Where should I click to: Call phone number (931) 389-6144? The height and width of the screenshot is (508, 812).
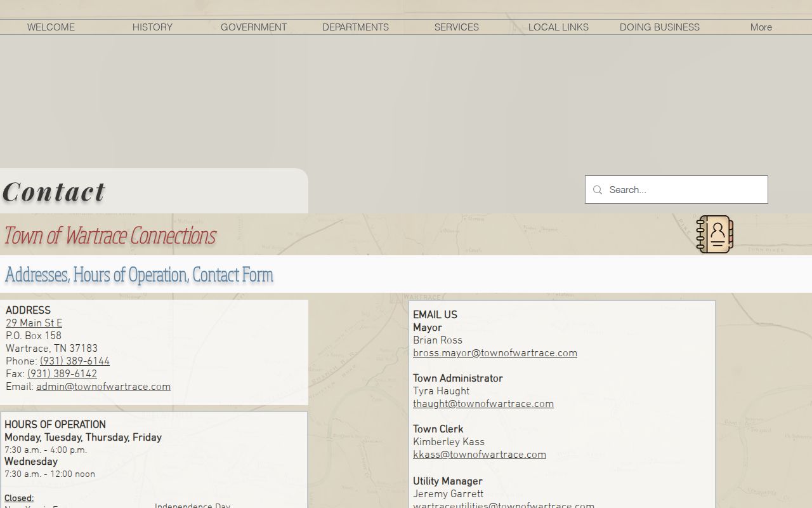75,361
